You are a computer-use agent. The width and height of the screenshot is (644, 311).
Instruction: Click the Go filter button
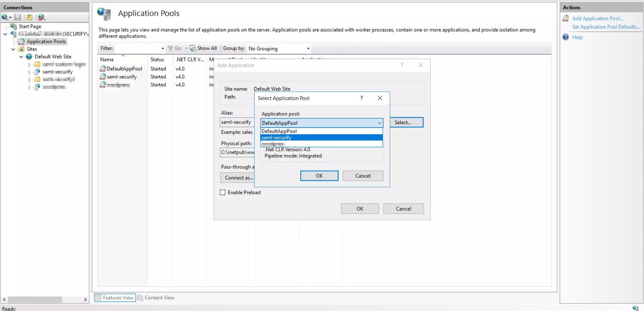(177, 48)
